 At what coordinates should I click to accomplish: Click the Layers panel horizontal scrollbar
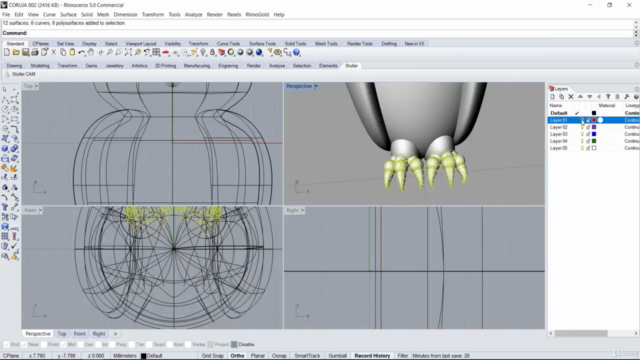[x=581, y=333]
